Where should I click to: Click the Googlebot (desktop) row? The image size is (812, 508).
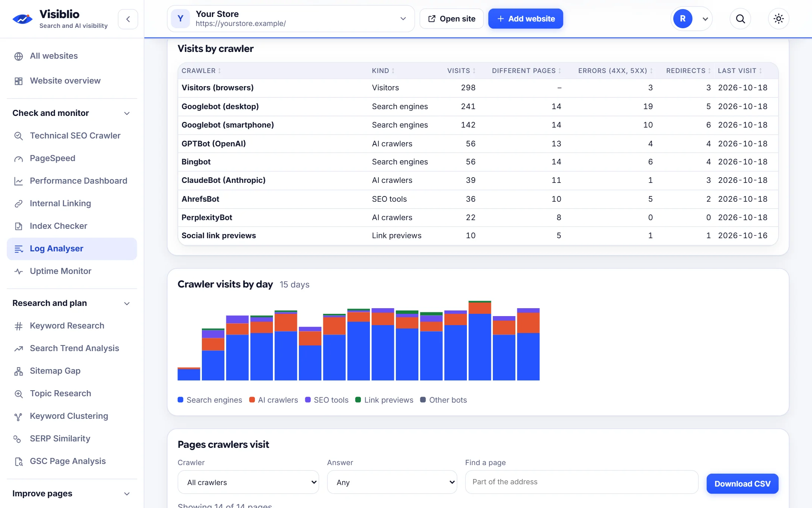478,106
